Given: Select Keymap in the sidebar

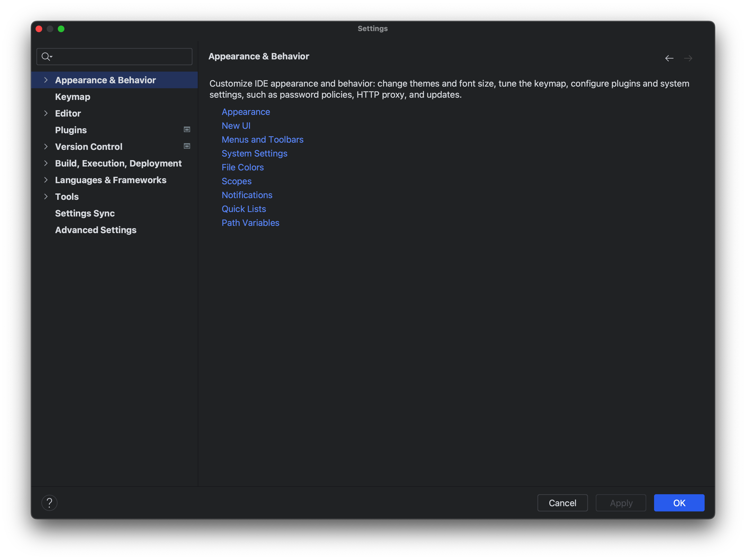Looking at the screenshot, I should point(114,97).
